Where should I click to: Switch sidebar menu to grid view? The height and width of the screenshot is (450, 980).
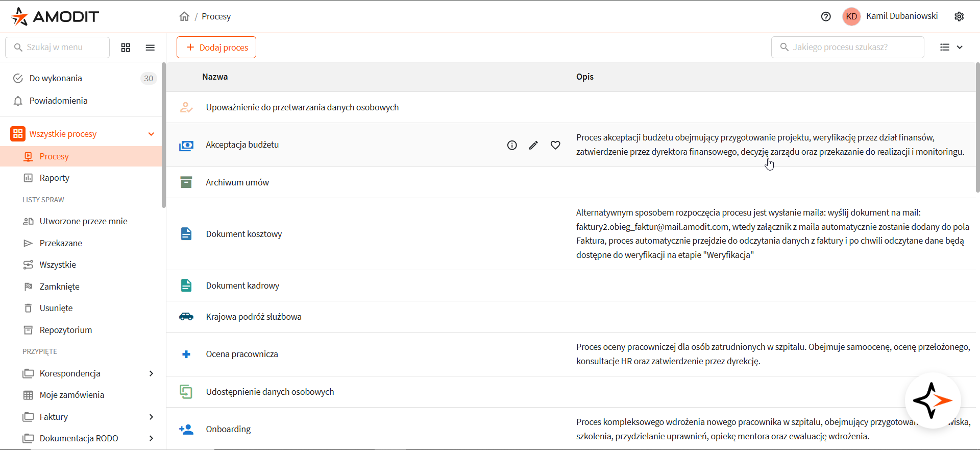126,48
